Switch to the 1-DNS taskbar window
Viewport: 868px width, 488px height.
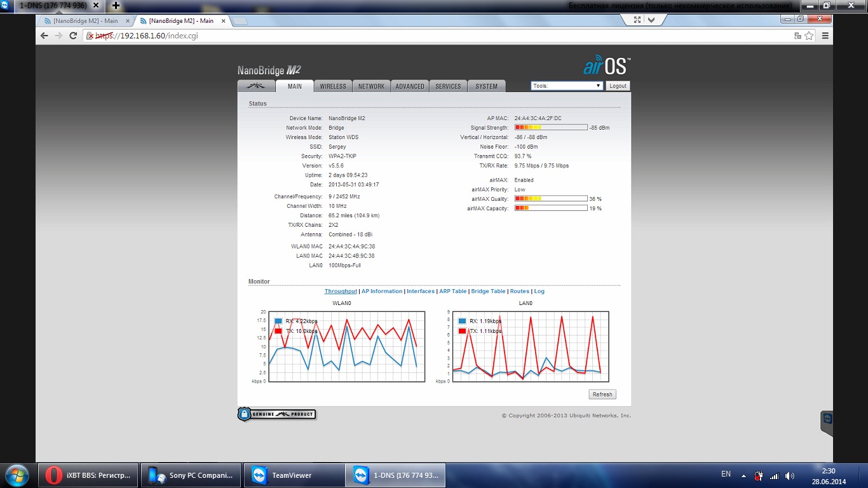coord(396,475)
